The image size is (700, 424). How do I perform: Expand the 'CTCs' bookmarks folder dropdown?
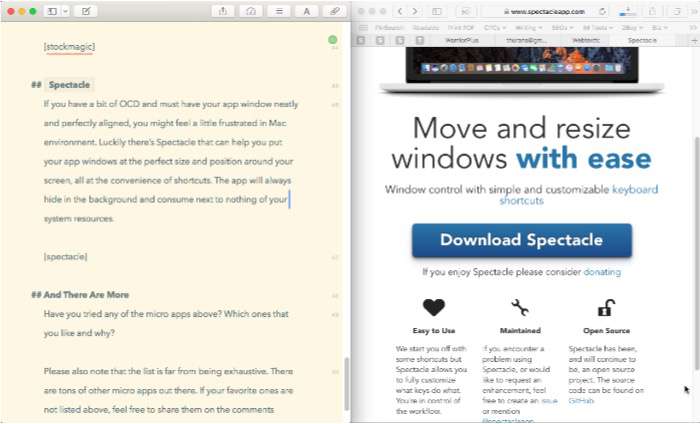point(495,28)
